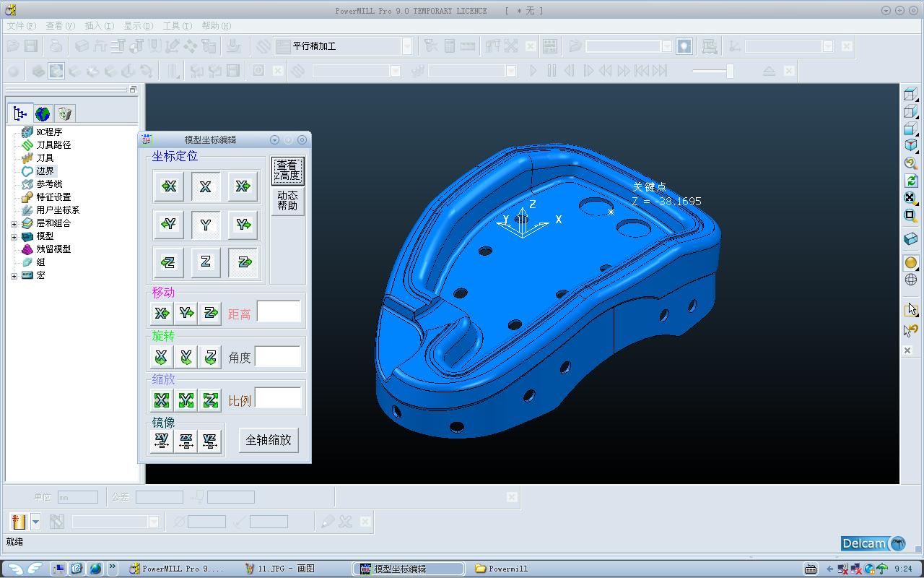
Task: Select 边界 in the explorer tree
Action: tap(45, 171)
